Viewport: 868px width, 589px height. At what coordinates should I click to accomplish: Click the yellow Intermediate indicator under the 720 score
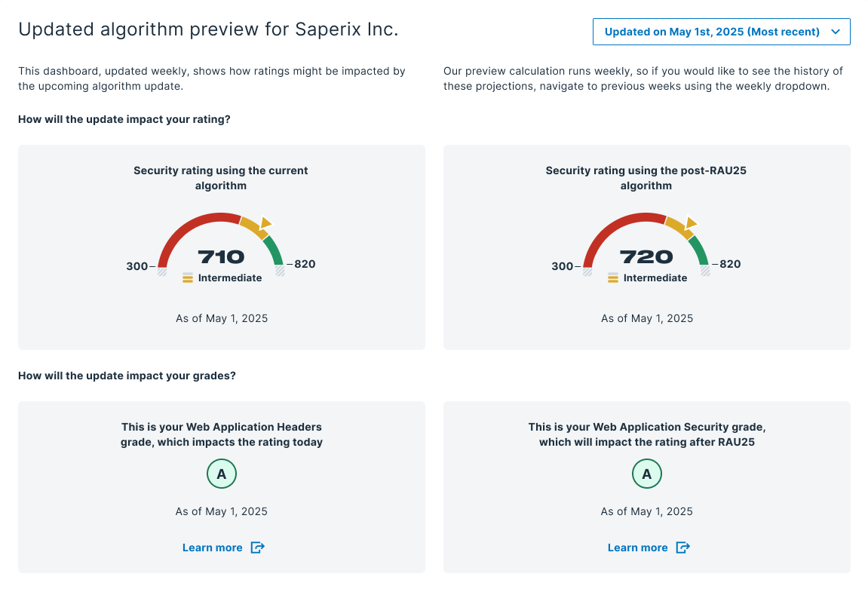612,278
